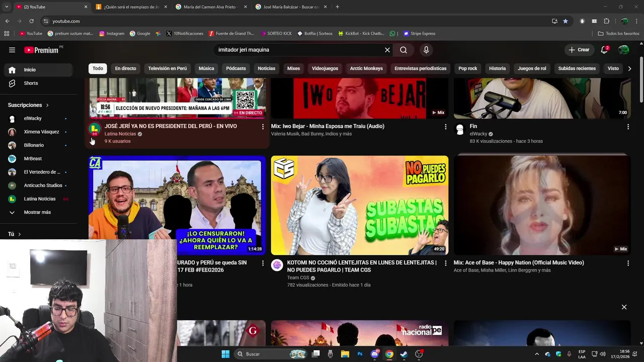The width and height of the screenshot is (644, 362).
Task: Open Discord from the taskbar
Action: point(374,354)
